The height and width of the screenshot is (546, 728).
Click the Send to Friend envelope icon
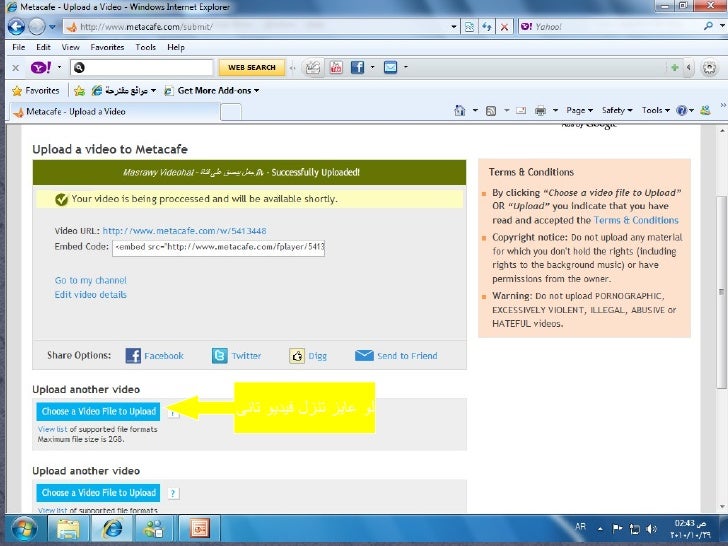(364, 356)
